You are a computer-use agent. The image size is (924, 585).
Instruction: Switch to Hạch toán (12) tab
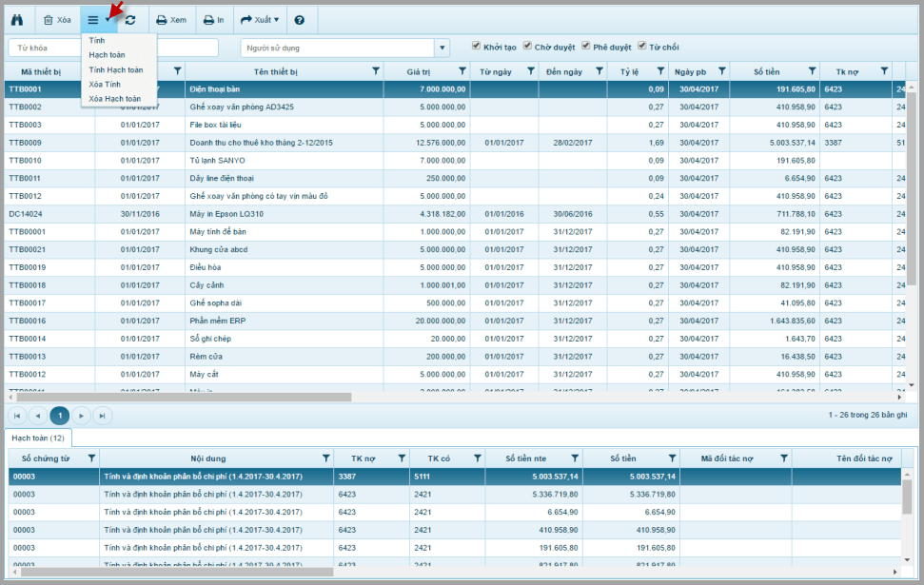tap(38, 438)
